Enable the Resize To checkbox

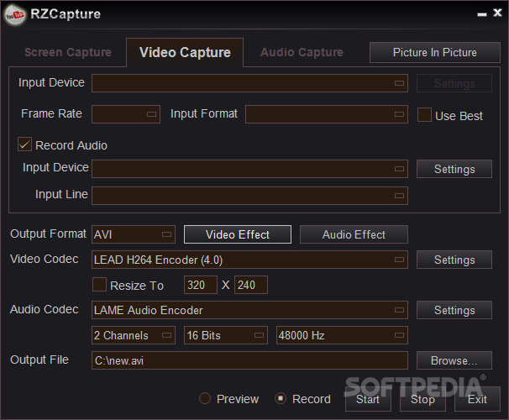[99, 285]
